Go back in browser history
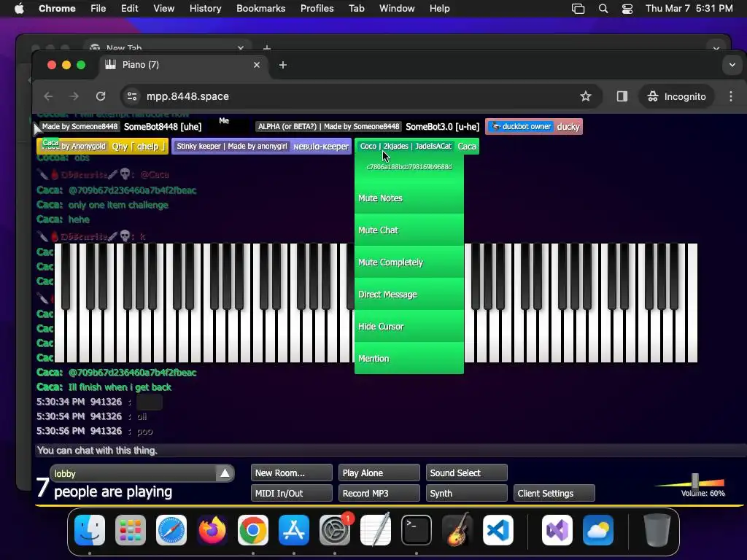This screenshot has width=747, height=560. pos(48,96)
